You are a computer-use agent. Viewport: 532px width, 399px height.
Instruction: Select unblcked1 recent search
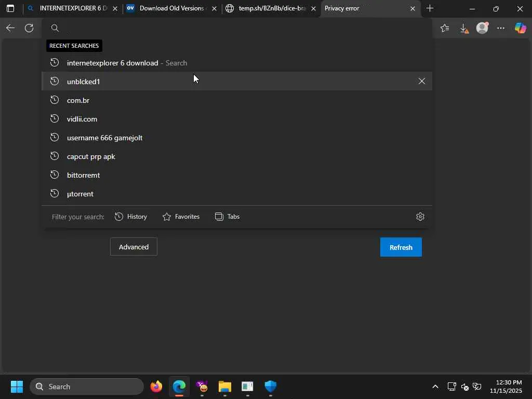(237, 81)
